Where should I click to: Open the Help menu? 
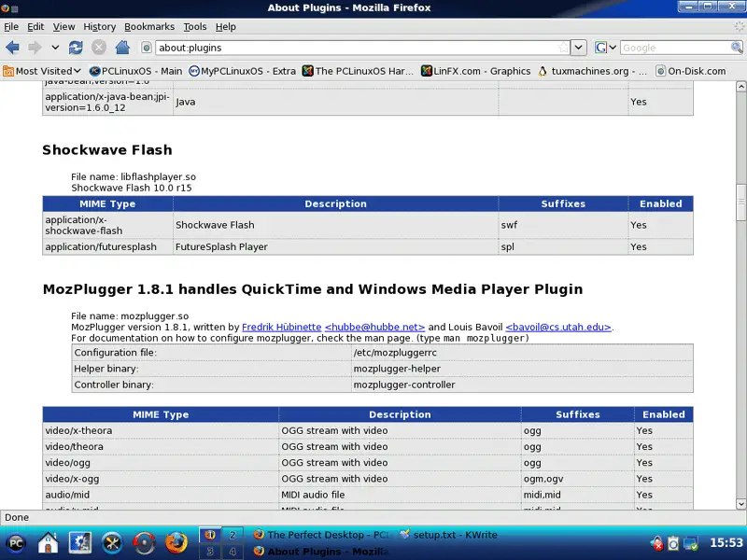coord(226,27)
